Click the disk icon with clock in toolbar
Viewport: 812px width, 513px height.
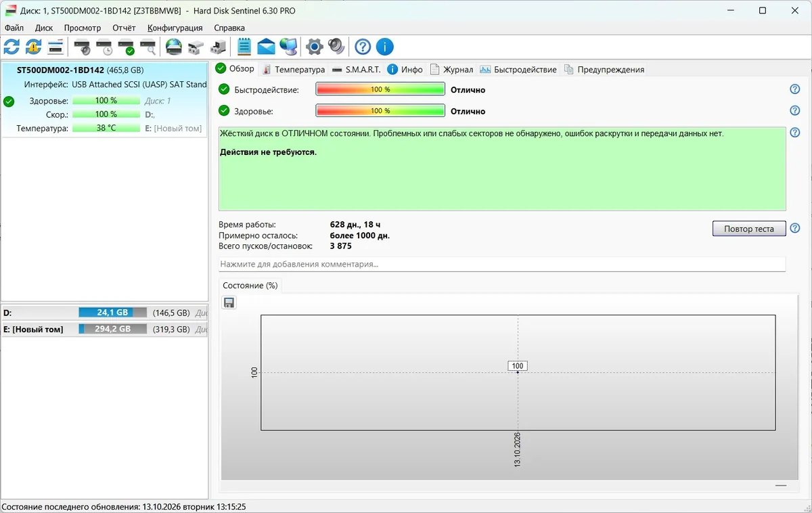tap(104, 47)
